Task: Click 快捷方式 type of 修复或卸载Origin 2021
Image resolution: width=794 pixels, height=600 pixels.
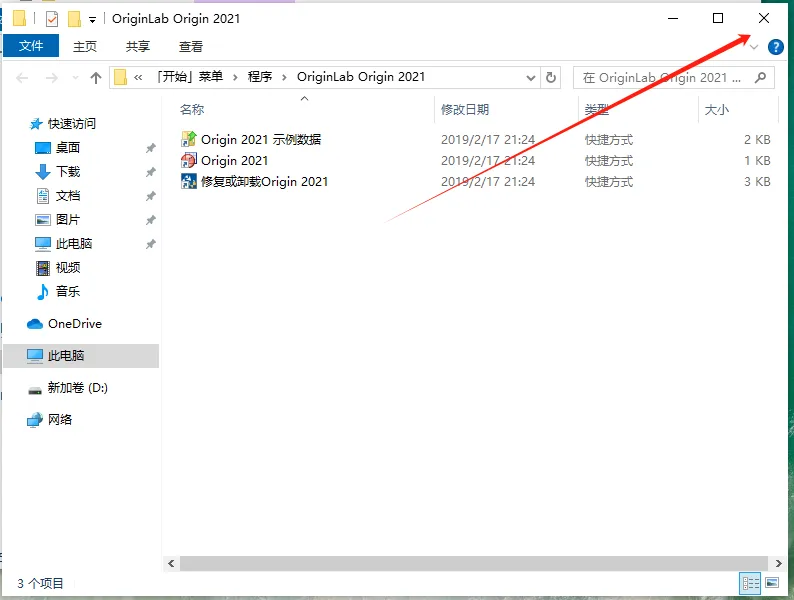Action: [x=609, y=182]
